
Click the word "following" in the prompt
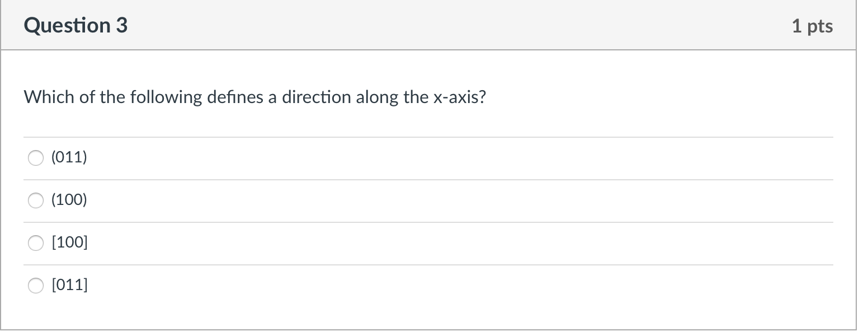166,97
